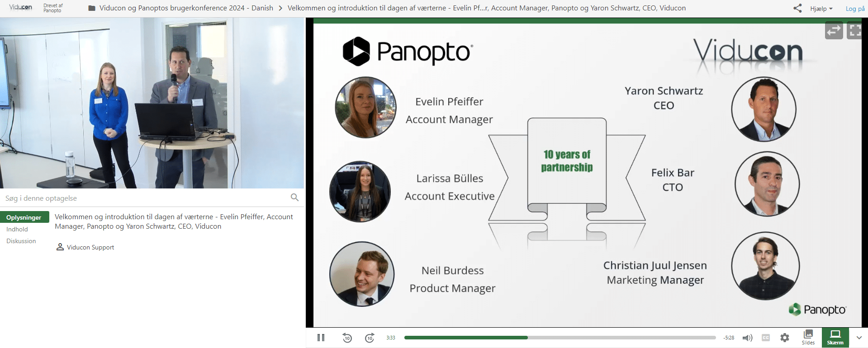This screenshot has width=868, height=348.
Task: Toggle closed captions (CC)
Action: (766, 338)
